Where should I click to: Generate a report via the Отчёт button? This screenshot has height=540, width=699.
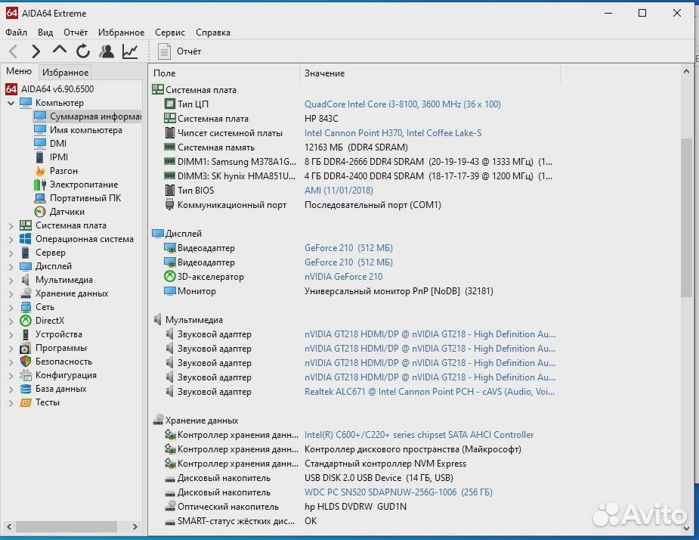pyautogui.click(x=179, y=52)
